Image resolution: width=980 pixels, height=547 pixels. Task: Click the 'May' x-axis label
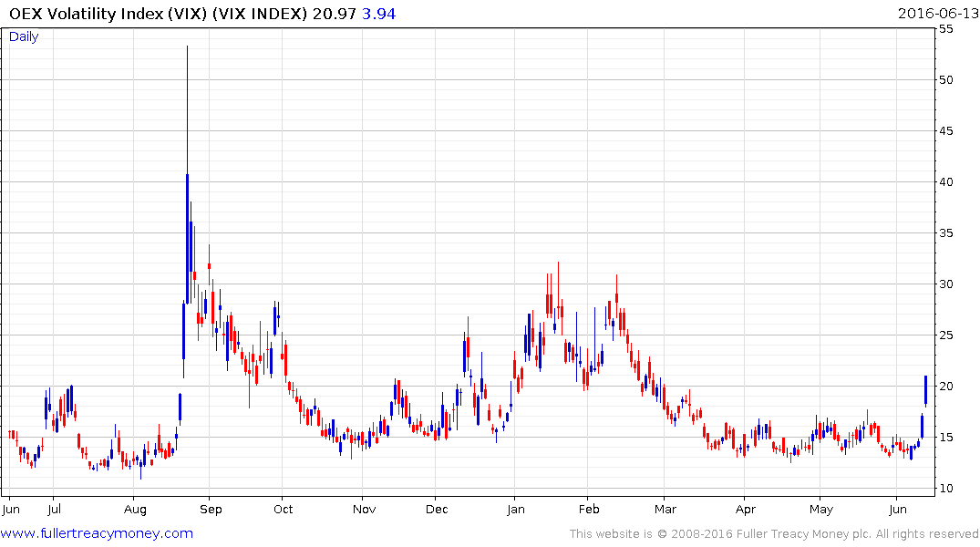[821, 510]
